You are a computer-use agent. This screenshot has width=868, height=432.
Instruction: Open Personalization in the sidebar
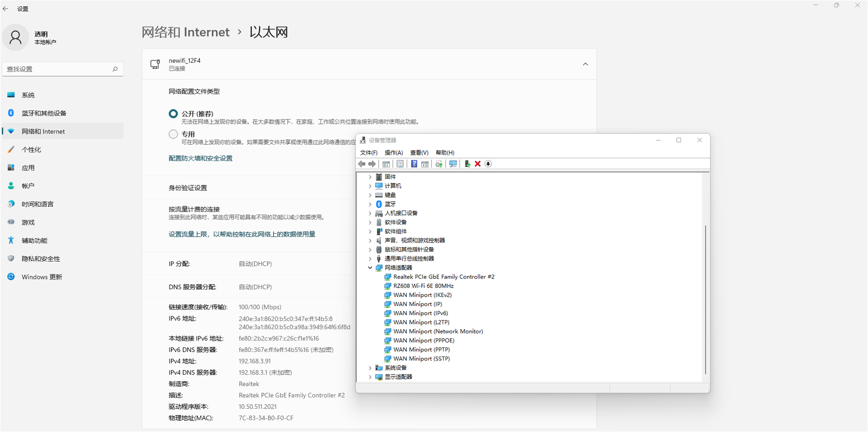pos(63,149)
